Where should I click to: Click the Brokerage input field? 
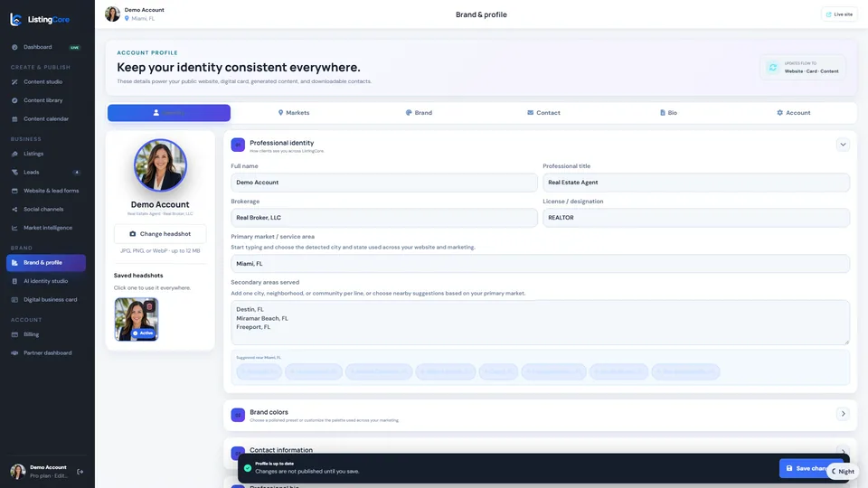(x=383, y=218)
